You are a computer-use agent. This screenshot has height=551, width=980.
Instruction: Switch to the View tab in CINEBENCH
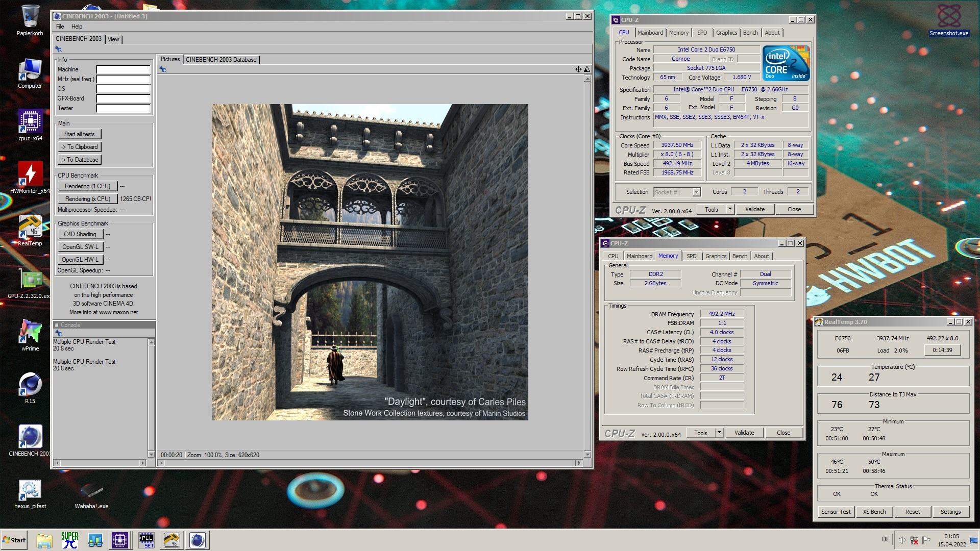click(113, 39)
